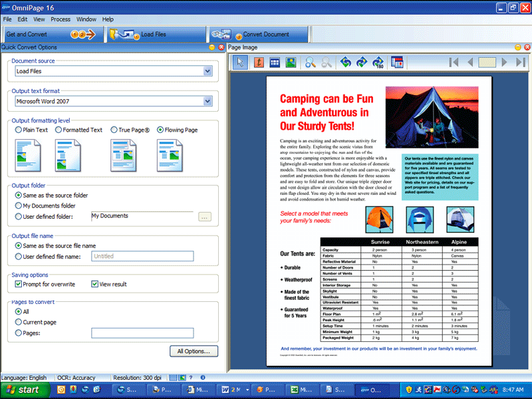Click the All Options button
Viewport: 532px width, 399px height.
194,351
